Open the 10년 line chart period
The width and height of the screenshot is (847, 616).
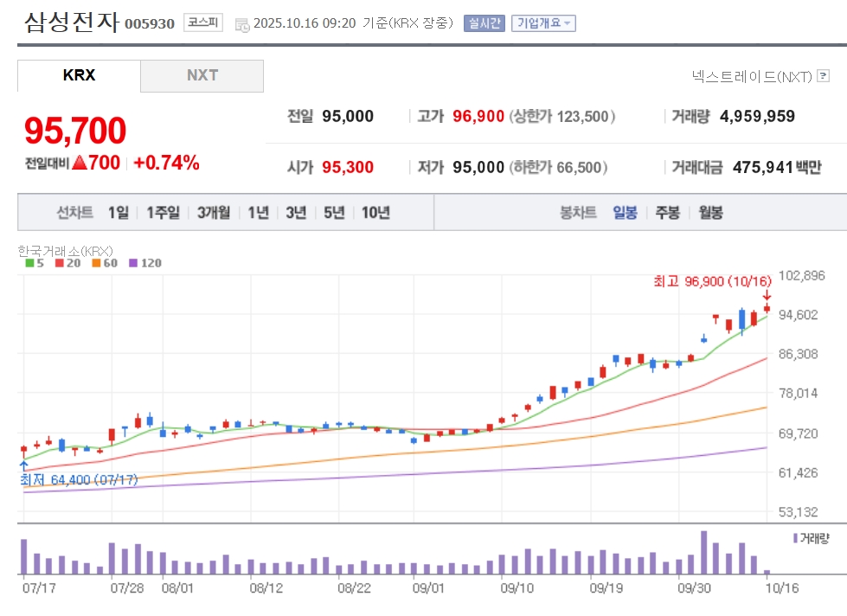coord(375,213)
